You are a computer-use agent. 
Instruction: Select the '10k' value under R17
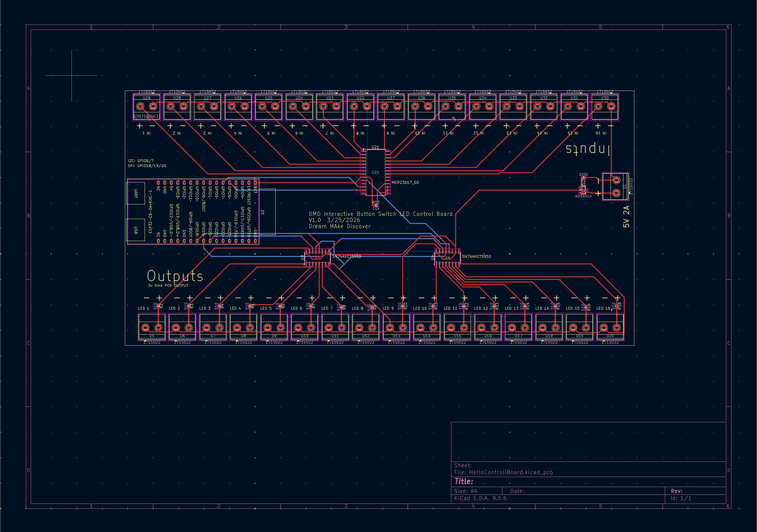[376, 208]
